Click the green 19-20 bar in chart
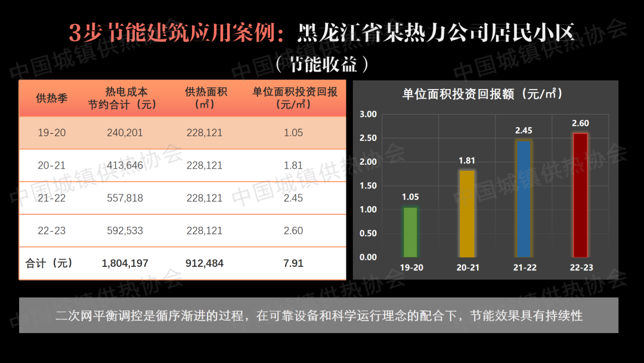This screenshot has height=363, width=644. 410,233
